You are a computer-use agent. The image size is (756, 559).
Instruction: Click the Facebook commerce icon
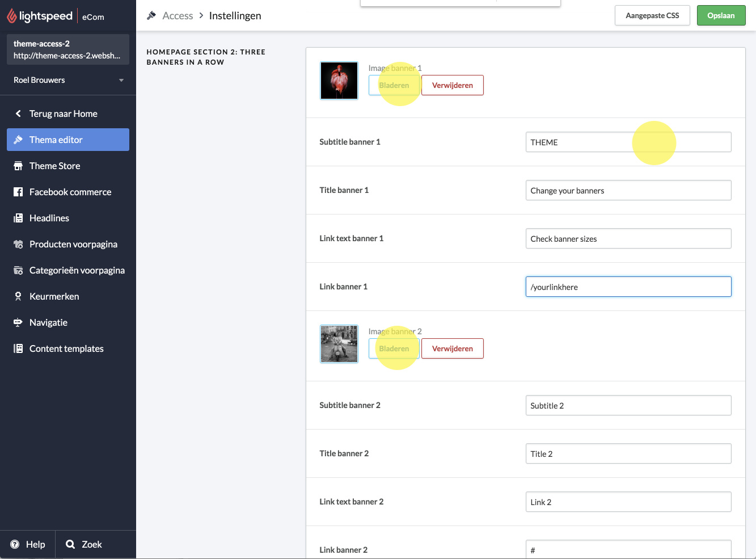tap(18, 192)
